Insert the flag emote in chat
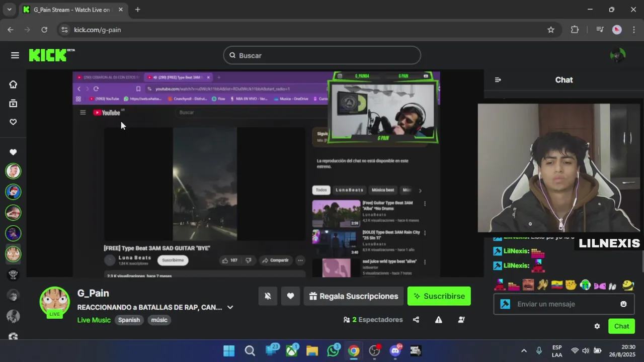This screenshot has width=644, height=362. pos(556,285)
